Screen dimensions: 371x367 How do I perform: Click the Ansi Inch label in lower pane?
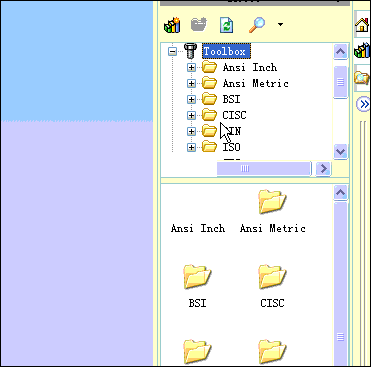[198, 229]
